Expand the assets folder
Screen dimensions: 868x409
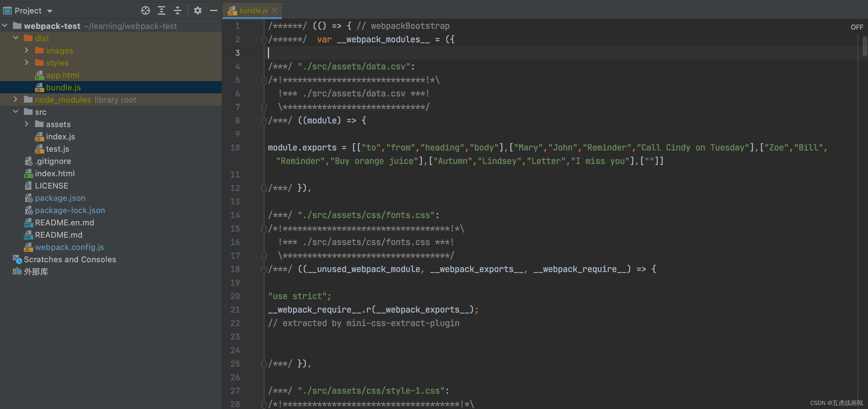pos(27,124)
